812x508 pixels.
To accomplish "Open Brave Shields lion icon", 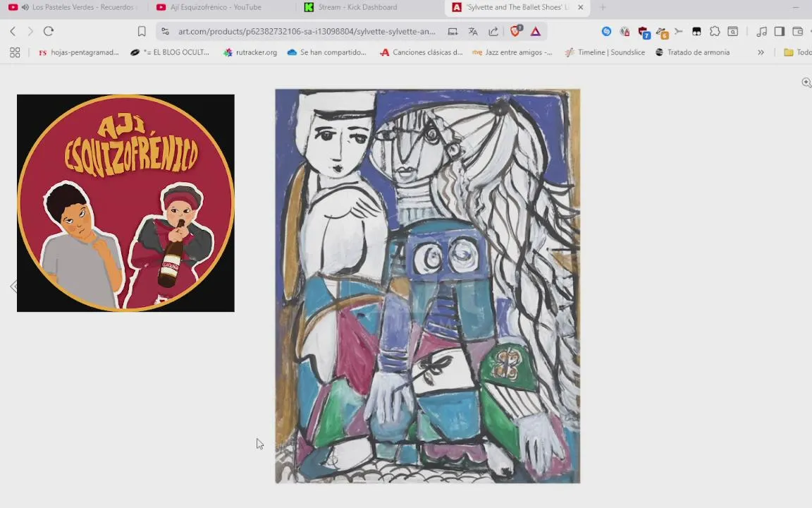I will [516, 31].
